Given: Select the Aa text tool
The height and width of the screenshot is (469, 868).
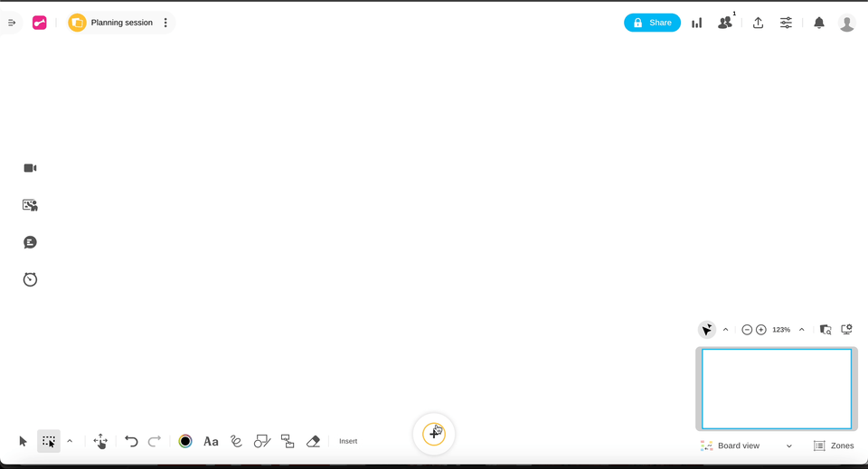Looking at the screenshot, I should click(x=211, y=441).
